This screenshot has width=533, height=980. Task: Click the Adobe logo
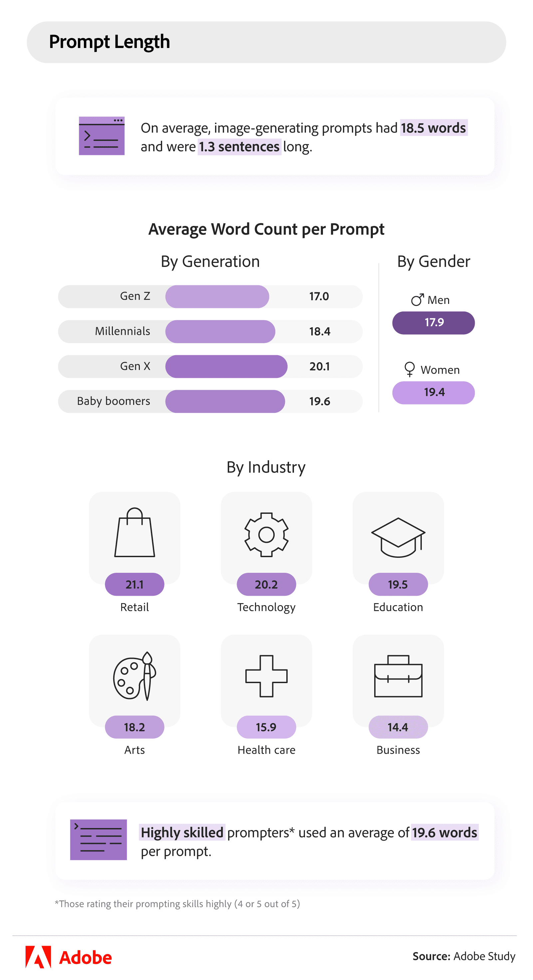(69, 957)
